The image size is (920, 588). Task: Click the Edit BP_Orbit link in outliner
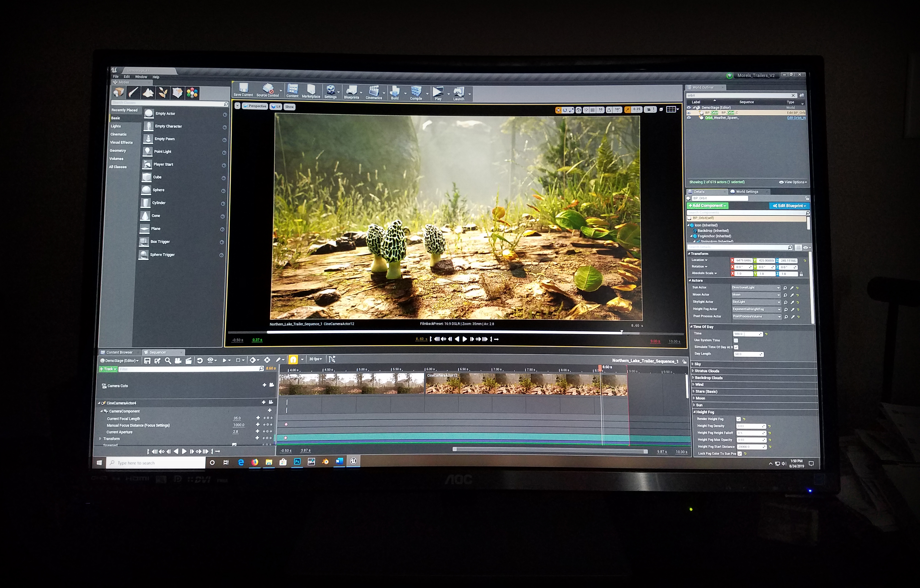796,113
